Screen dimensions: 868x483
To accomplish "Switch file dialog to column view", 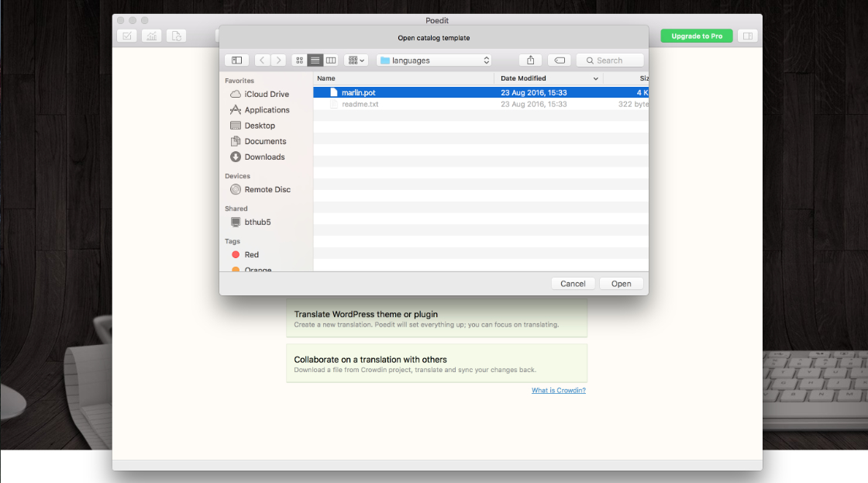I will click(330, 60).
